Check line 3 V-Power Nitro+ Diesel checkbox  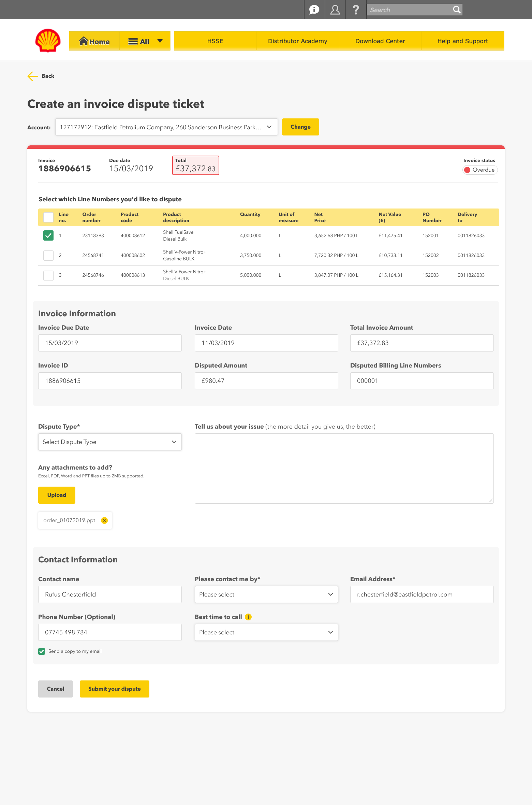tap(48, 275)
